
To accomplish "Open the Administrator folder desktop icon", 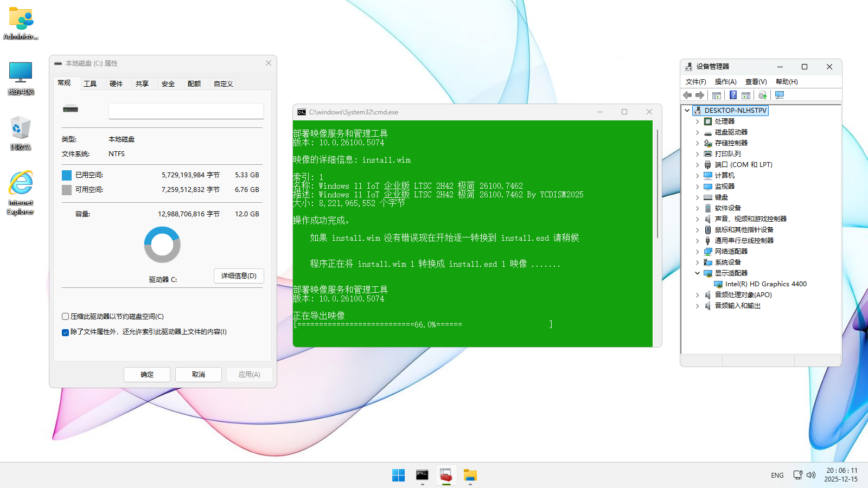I will [x=21, y=23].
